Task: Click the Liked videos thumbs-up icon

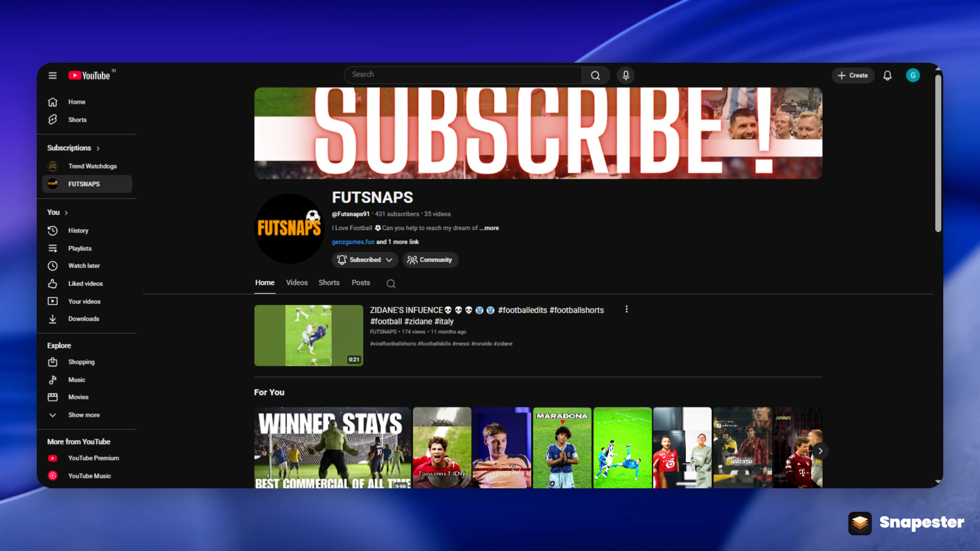Action: [52, 284]
